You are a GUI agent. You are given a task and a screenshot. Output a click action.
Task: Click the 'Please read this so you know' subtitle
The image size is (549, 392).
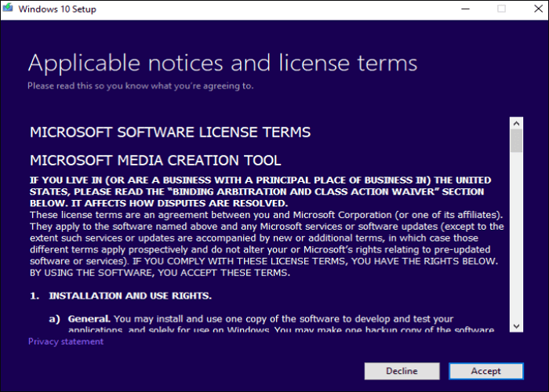[x=140, y=86]
